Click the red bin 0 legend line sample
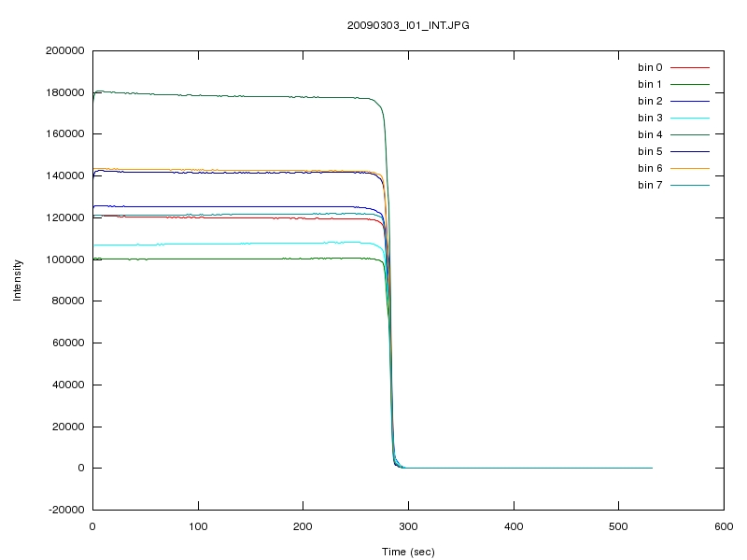This screenshot has height=560, width=747. (x=690, y=67)
